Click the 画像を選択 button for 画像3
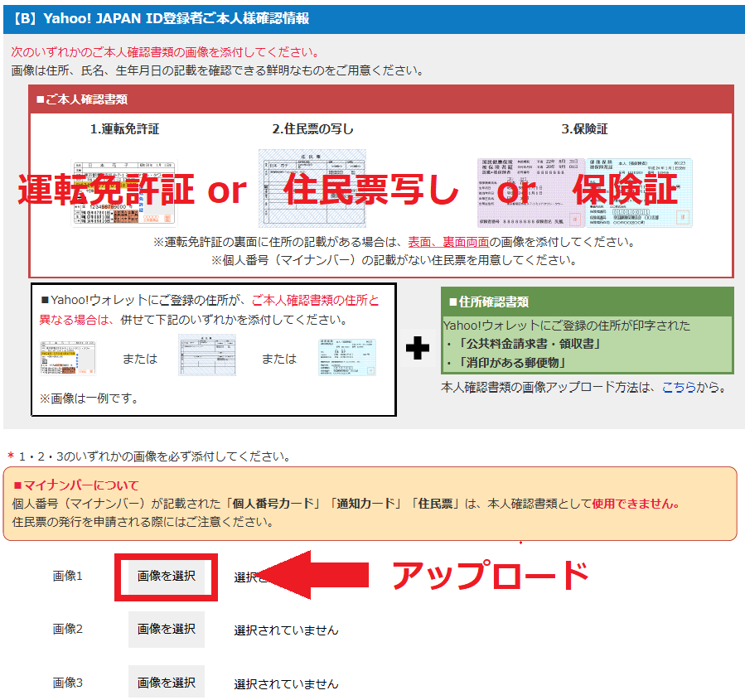745x700 pixels. point(167,681)
